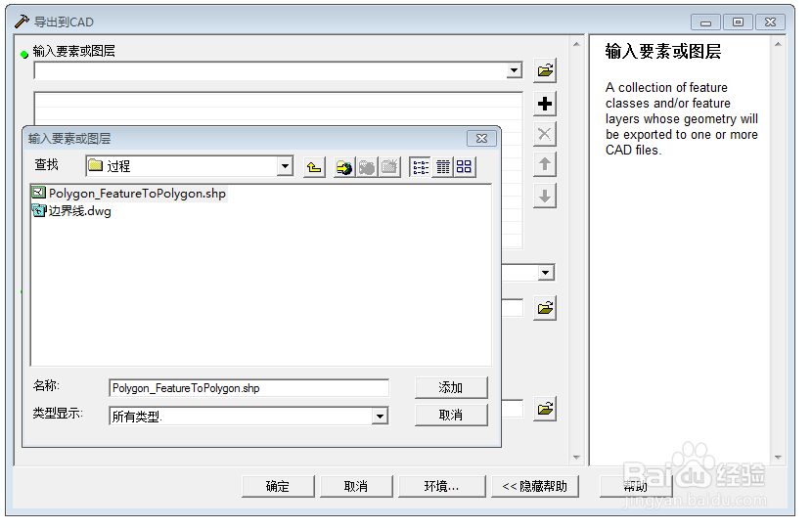Screen dimensions: 812x528
Task: Click scroll up arrow of parameters pane
Action: point(576,45)
